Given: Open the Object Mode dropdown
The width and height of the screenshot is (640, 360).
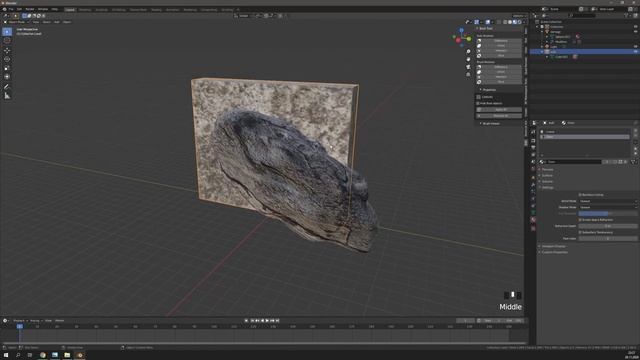Looking at the screenshot, I should coord(17,22).
